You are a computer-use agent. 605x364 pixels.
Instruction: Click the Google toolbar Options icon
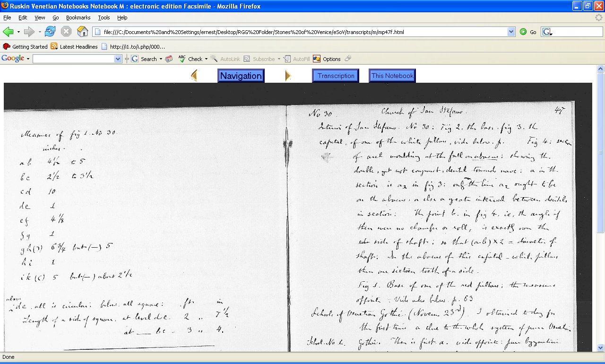click(317, 59)
